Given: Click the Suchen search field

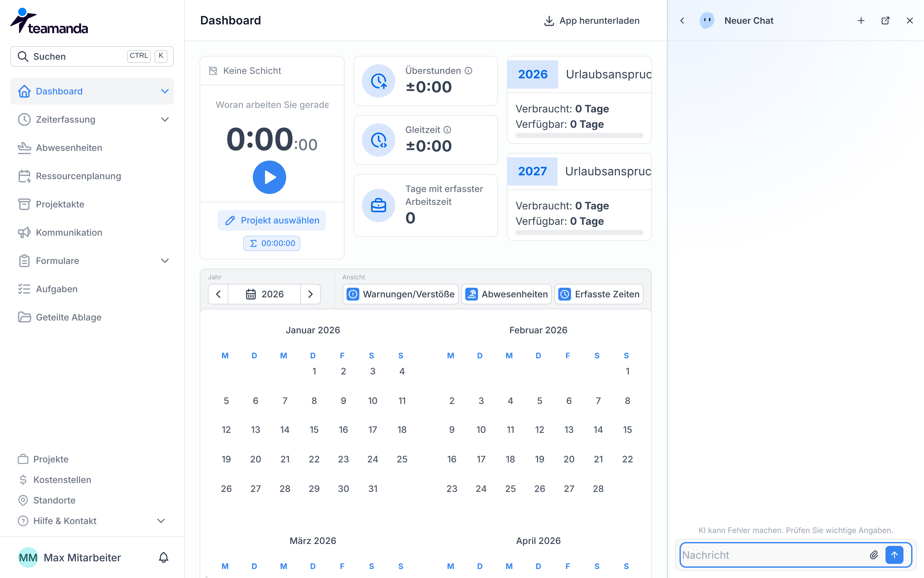Looking at the screenshot, I should coord(92,57).
